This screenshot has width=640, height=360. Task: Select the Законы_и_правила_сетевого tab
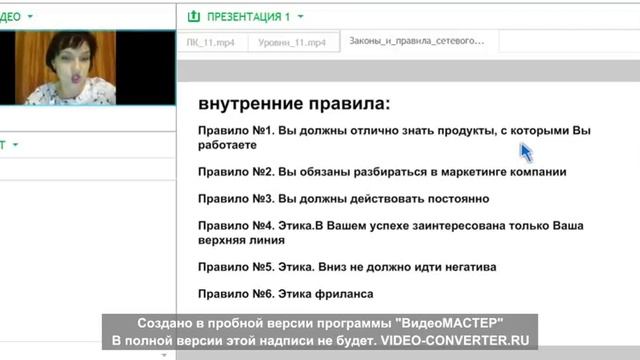tap(418, 41)
